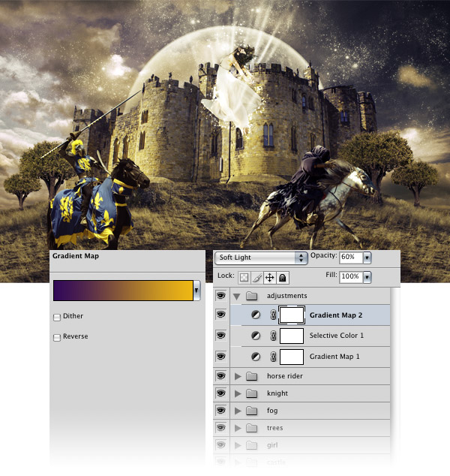Select the Gradient Map 1 mask thumbnail
This screenshot has width=450, height=476.
tap(292, 357)
